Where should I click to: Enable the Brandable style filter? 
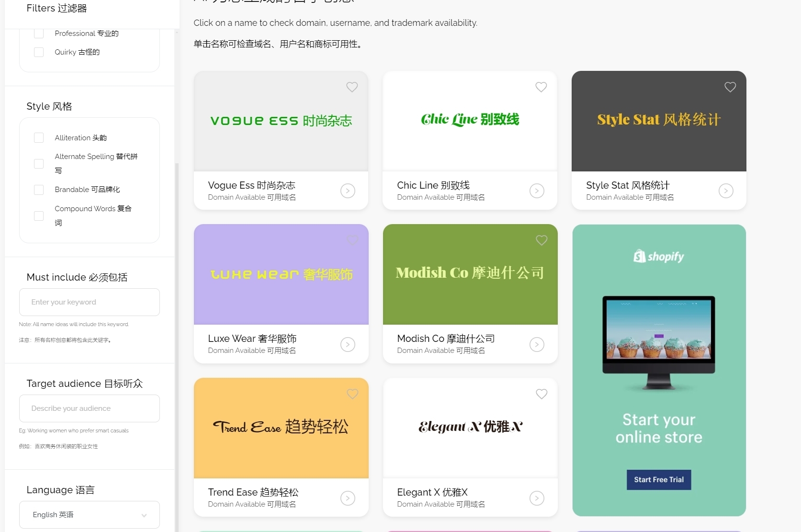tap(39, 190)
